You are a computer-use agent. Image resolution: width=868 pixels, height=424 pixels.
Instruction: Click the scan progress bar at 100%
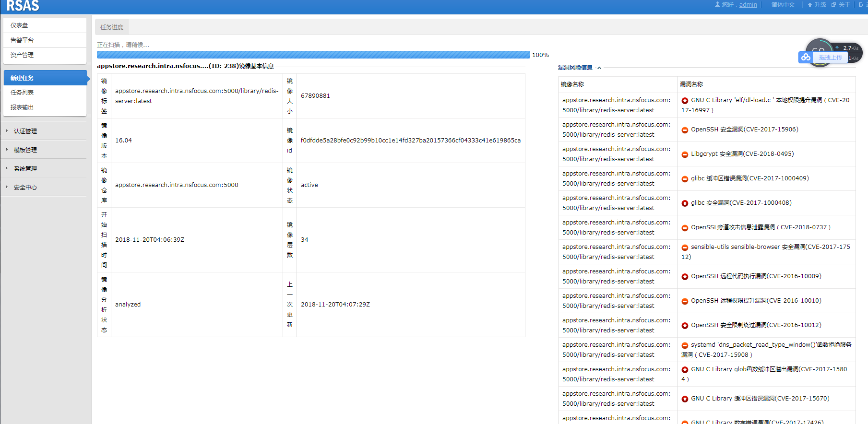313,55
